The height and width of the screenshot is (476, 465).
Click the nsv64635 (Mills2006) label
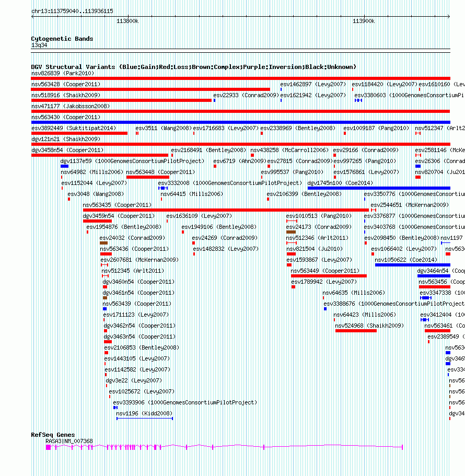tap(354, 292)
